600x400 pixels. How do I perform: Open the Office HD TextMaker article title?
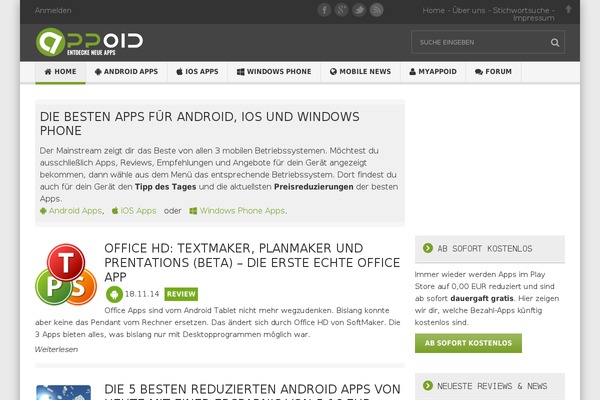[252, 263]
